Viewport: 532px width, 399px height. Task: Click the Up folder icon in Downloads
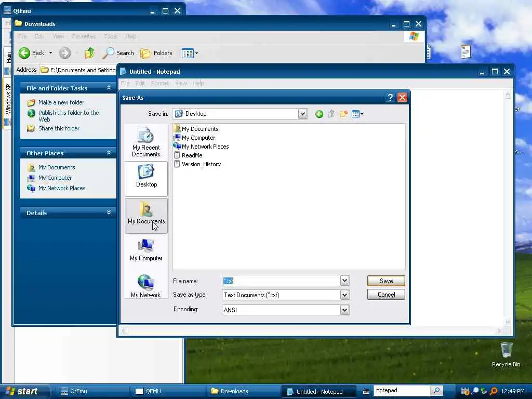pyautogui.click(x=90, y=53)
